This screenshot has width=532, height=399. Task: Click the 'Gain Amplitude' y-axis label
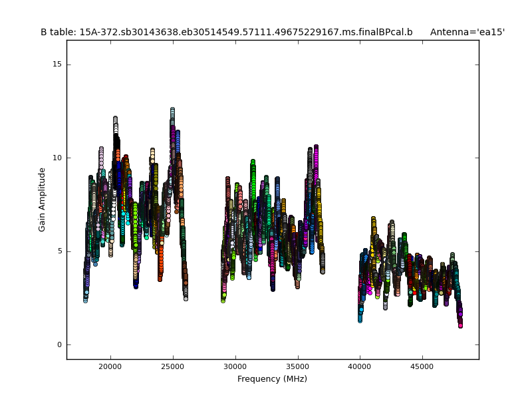point(42,199)
